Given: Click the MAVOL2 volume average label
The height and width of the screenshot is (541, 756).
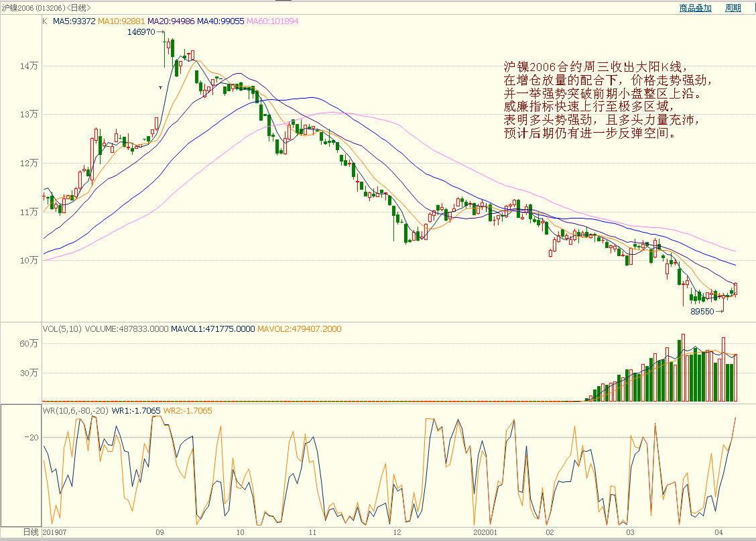Looking at the screenshot, I should 300,328.
